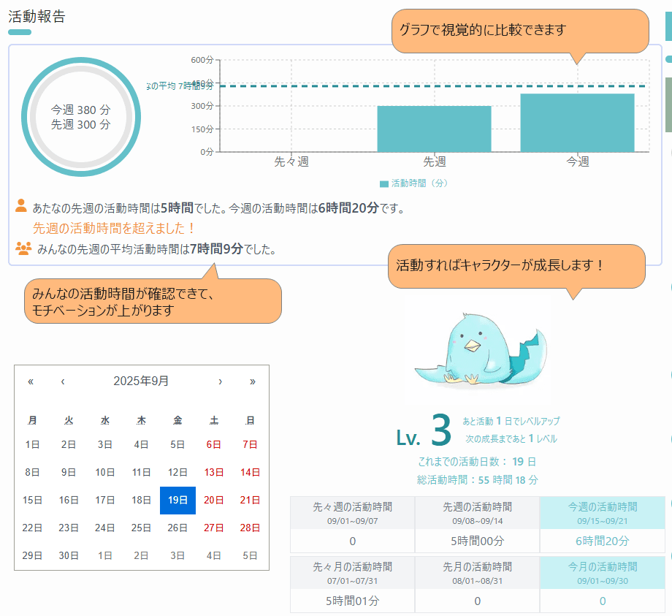
Task: Click the 先週 bar in chart
Action: coord(434,129)
